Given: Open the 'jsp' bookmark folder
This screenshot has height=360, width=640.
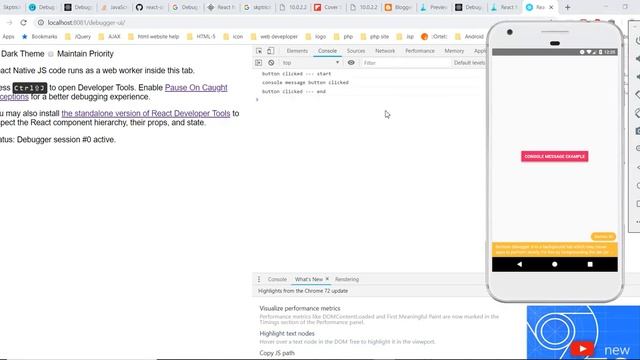Looking at the screenshot, I should (405, 37).
